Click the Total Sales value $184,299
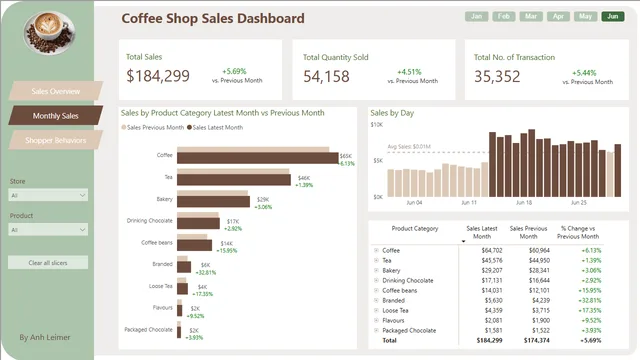 (x=158, y=76)
